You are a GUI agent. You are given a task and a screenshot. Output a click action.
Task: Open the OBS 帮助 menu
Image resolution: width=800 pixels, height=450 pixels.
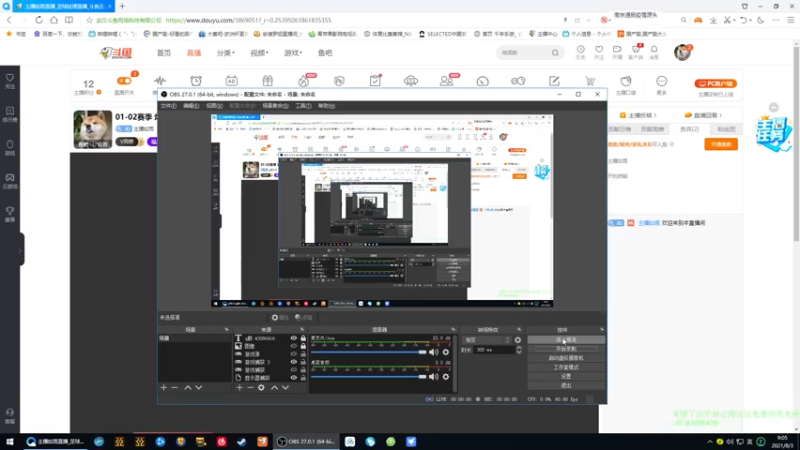(x=326, y=106)
